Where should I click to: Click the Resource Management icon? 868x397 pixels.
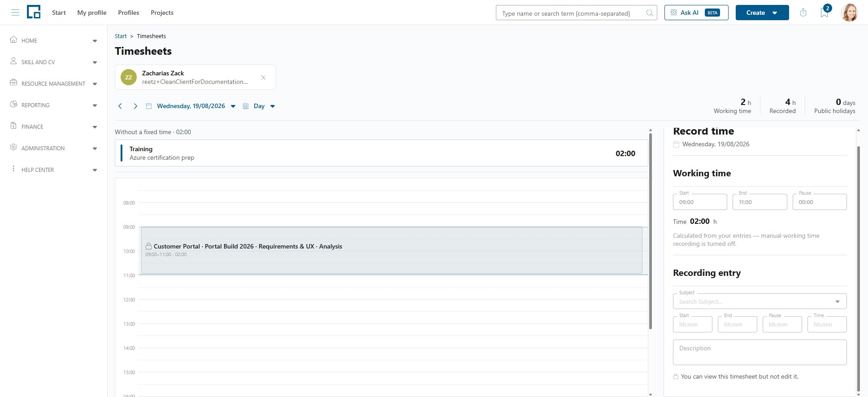point(13,83)
